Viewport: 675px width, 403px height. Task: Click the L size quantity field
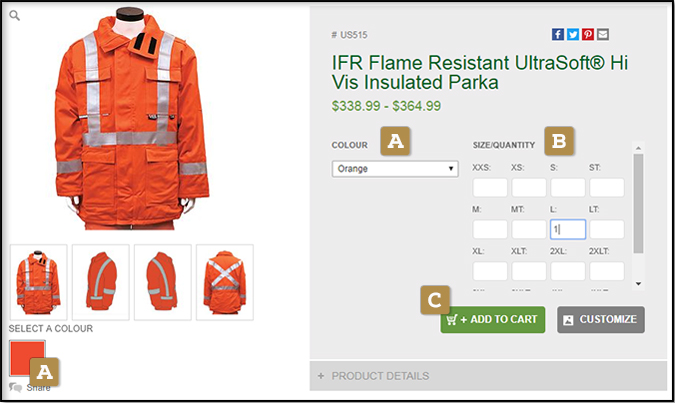[x=568, y=229]
